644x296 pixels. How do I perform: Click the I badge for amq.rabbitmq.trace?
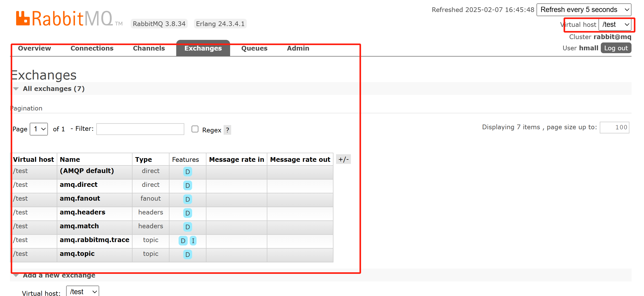(193, 241)
